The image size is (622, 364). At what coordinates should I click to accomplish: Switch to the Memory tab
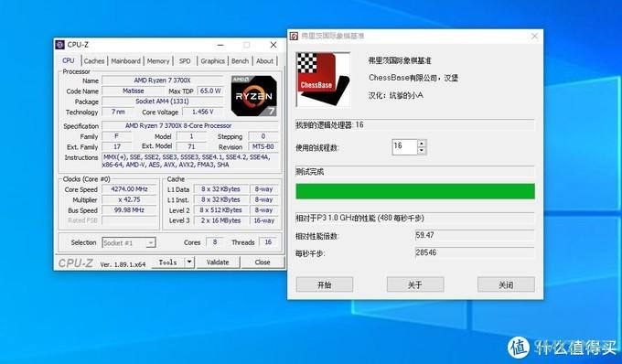(x=158, y=61)
